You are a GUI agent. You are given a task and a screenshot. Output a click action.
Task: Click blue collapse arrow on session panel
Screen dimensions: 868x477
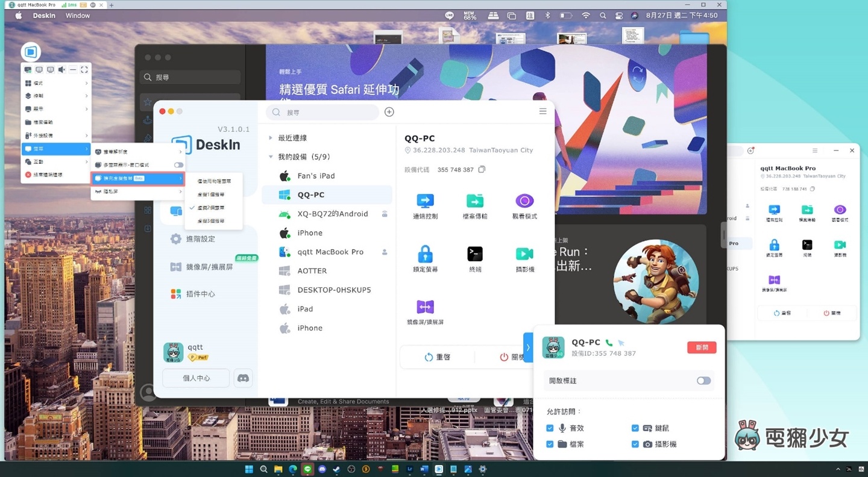click(x=528, y=348)
